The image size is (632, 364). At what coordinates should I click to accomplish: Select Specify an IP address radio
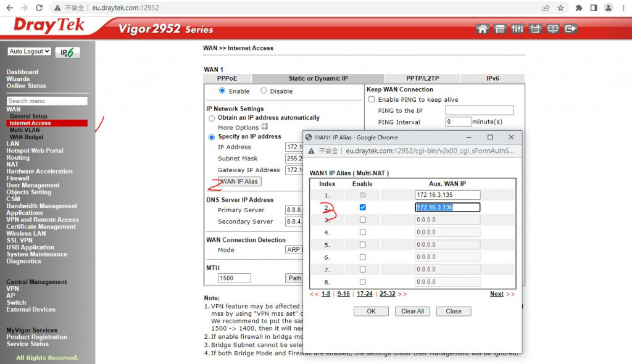pos(212,137)
